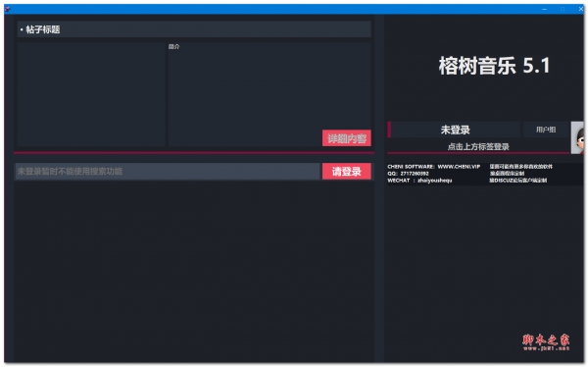Screen dimensions: 588x367
Task: Click the 点击上方标签登录 hint text
Action: click(x=478, y=146)
